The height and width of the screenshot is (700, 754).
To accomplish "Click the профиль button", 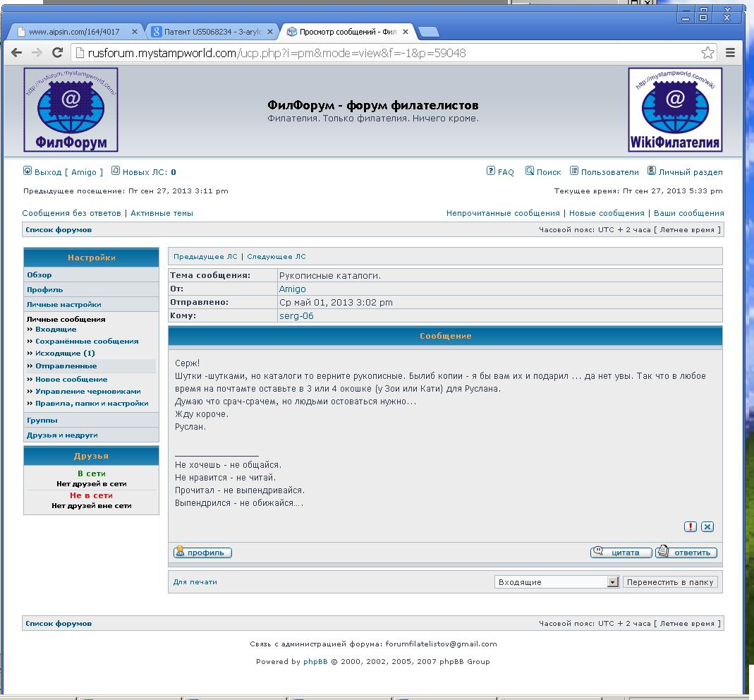I will 202,553.
